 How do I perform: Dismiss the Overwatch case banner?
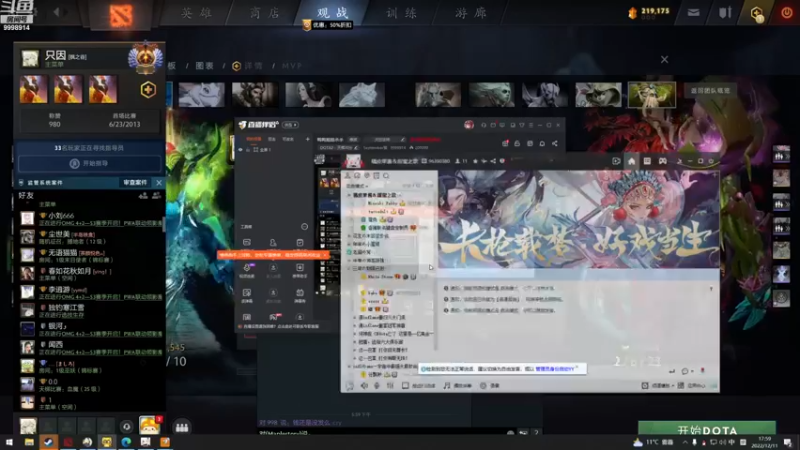point(159,182)
